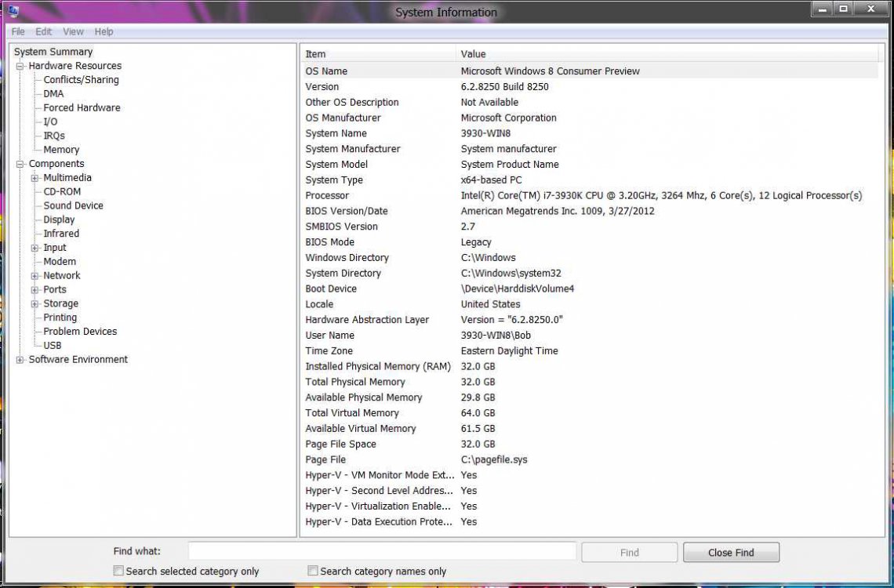Enable Search category names only checkbox
The height and width of the screenshot is (588, 894).
tap(312, 570)
